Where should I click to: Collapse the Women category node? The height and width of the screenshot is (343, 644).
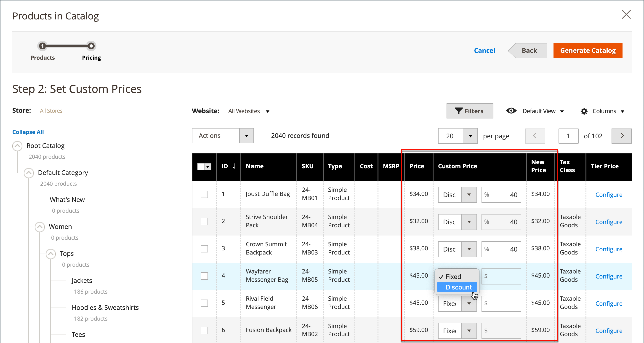coord(40,227)
